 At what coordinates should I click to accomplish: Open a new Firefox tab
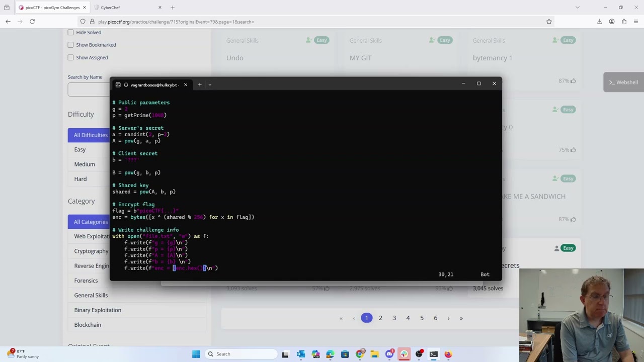(173, 8)
